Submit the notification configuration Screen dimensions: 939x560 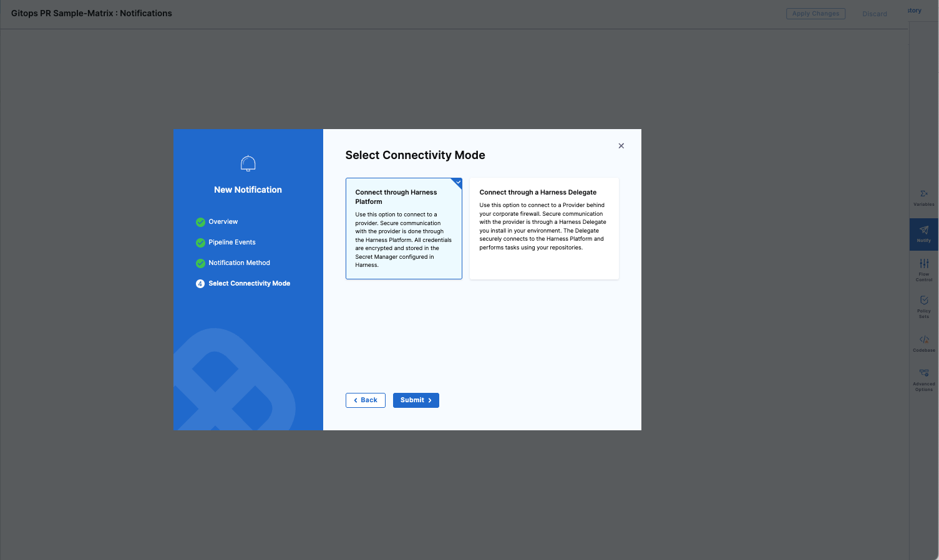click(x=416, y=400)
